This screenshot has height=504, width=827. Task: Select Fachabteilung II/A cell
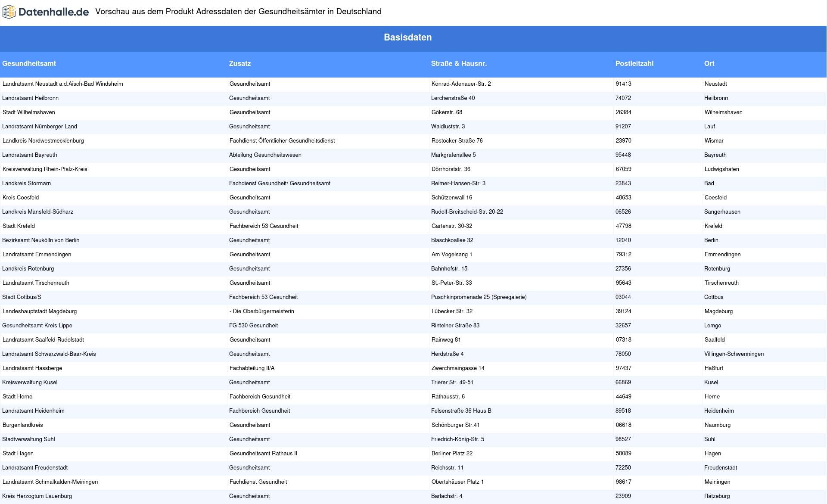(252, 368)
